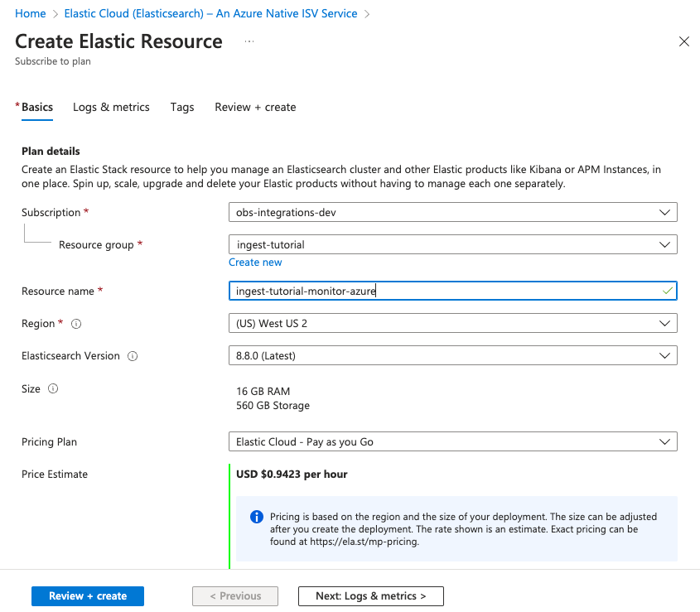Click the Review + create button

[x=87, y=595]
